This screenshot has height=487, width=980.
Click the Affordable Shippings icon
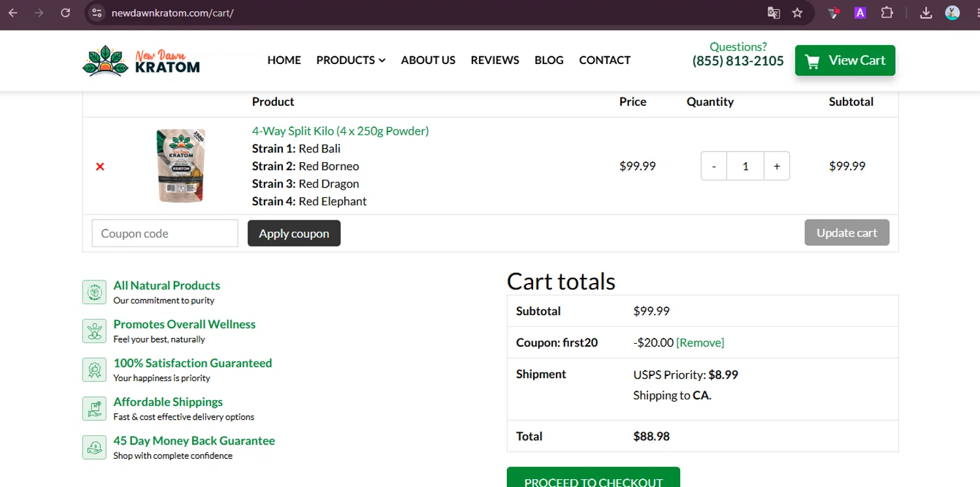coord(95,409)
